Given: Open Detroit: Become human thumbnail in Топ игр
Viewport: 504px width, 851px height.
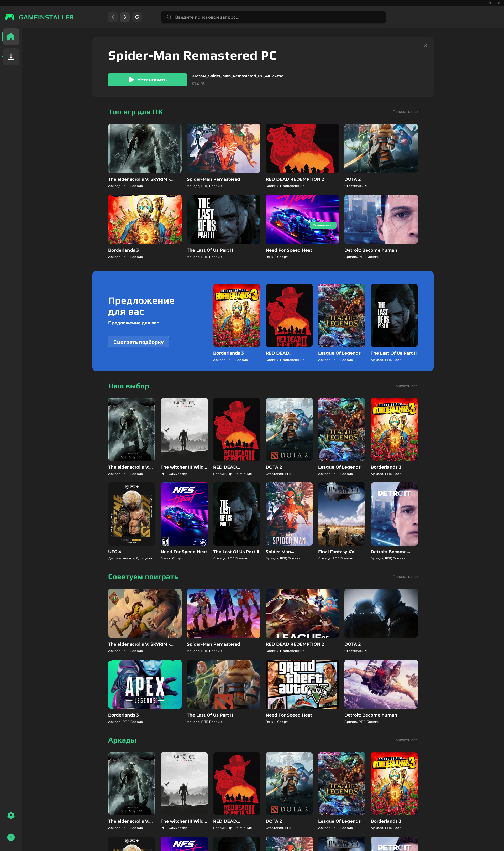Looking at the screenshot, I should [x=381, y=219].
